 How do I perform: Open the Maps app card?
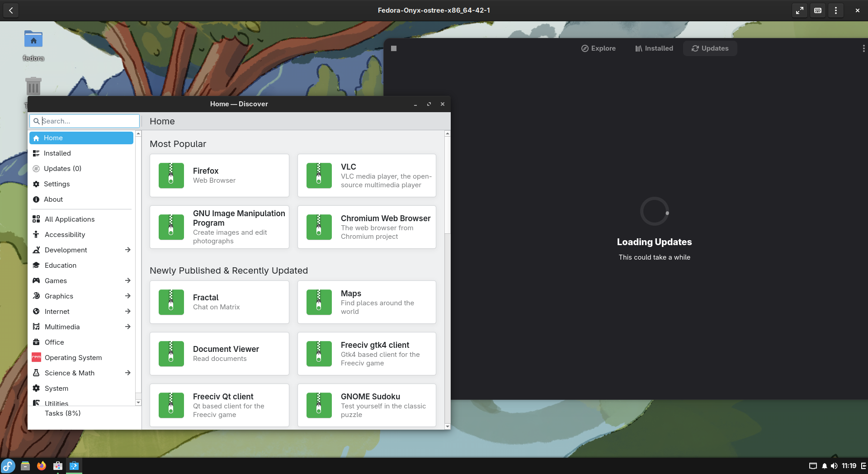click(367, 302)
